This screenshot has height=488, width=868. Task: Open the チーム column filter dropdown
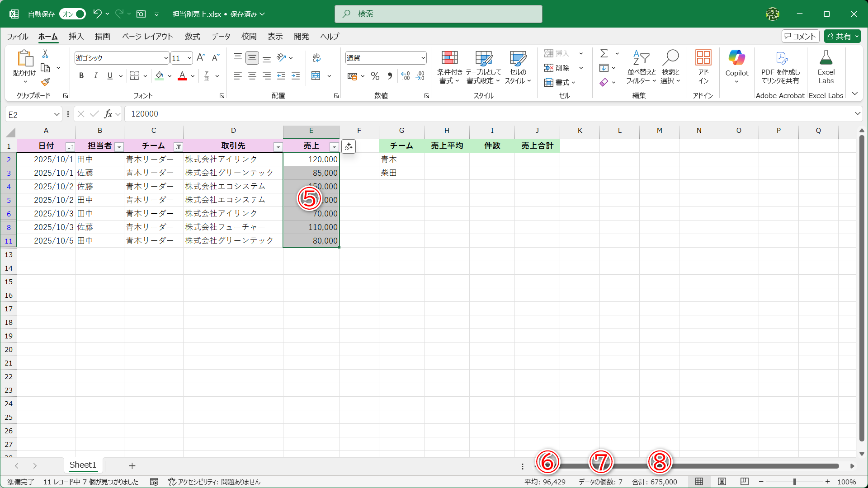179,147
